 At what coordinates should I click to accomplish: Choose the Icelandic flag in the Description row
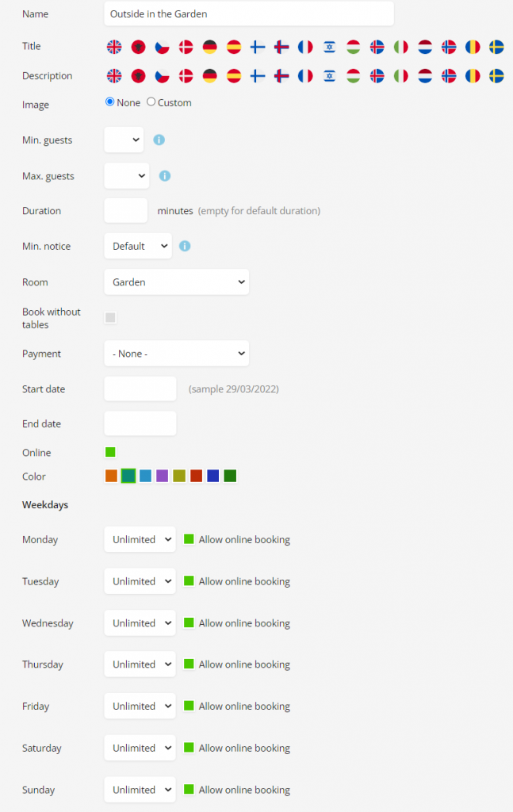point(377,76)
